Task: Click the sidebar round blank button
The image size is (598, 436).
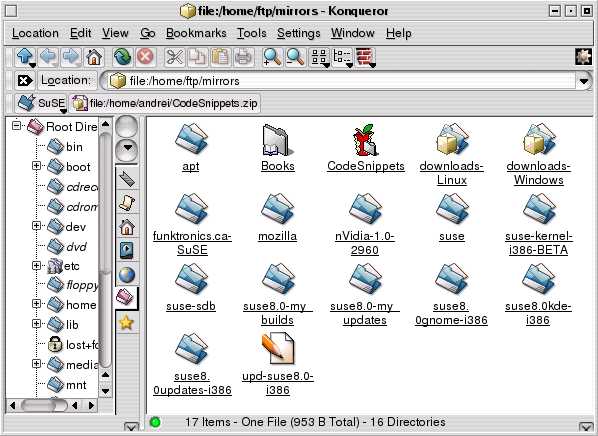Action: [127, 126]
